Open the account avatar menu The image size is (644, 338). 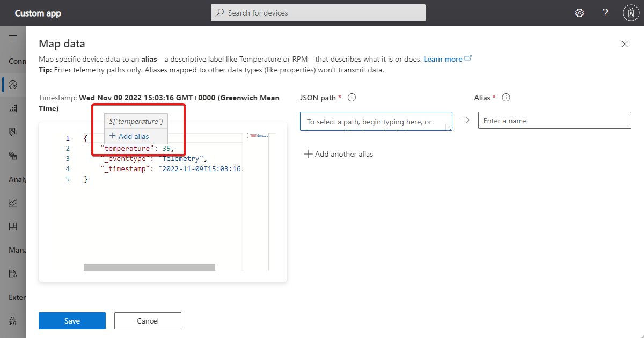[631, 12]
